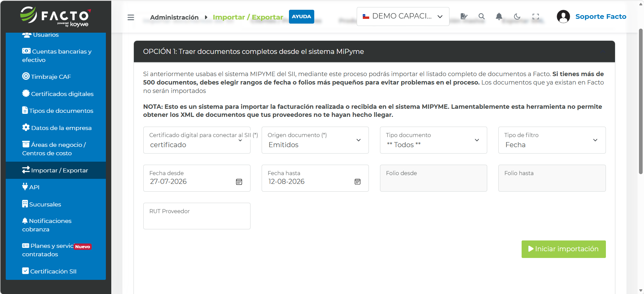Go to Datos de la empresa
The width and height of the screenshot is (644, 294).
click(x=56, y=128)
